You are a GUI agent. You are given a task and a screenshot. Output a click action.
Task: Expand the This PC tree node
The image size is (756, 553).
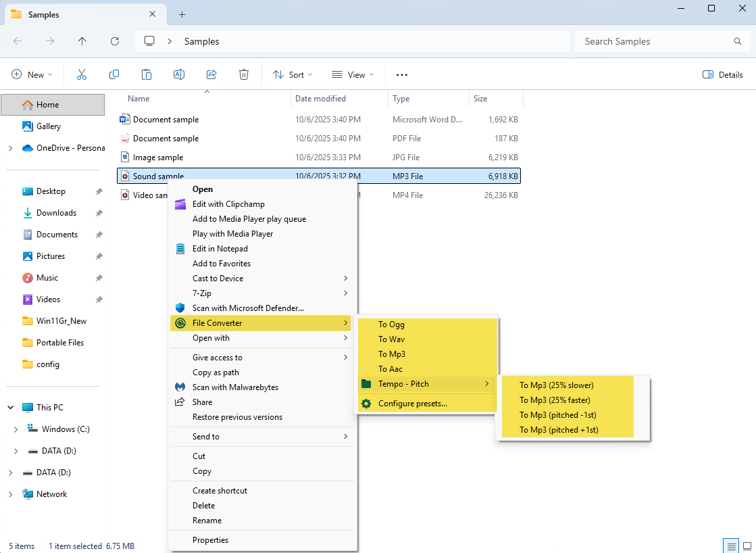tap(11, 408)
